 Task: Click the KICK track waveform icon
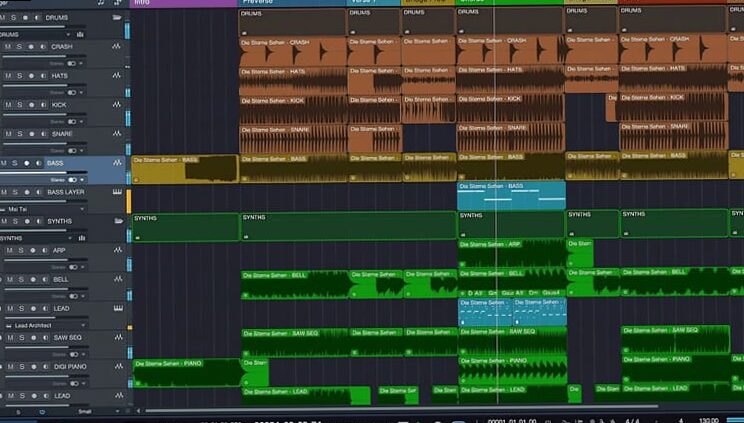(x=117, y=104)
